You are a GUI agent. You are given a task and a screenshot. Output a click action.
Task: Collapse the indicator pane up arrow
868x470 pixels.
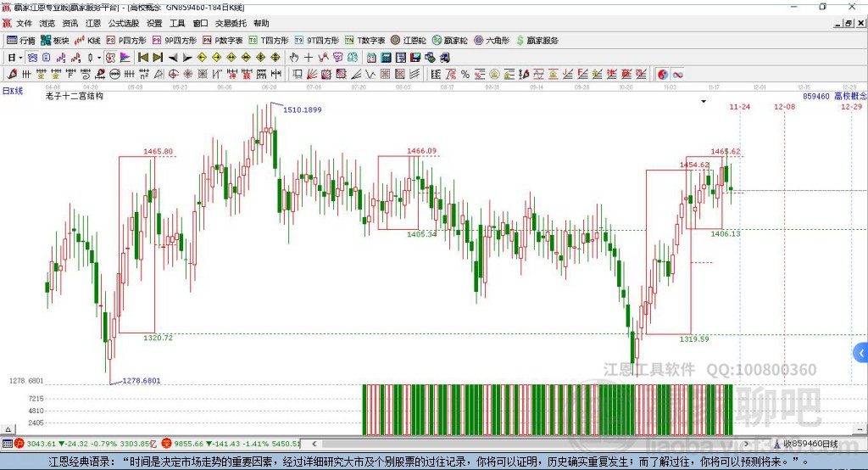[x=8, y=429]
